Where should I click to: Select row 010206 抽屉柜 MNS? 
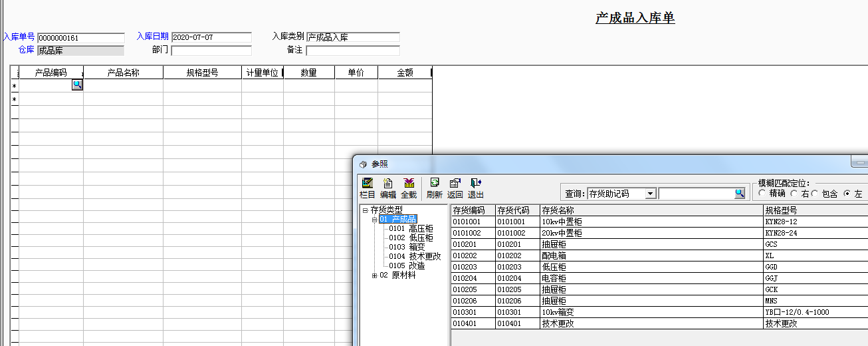pyautogui.click(x=659, y=301)
